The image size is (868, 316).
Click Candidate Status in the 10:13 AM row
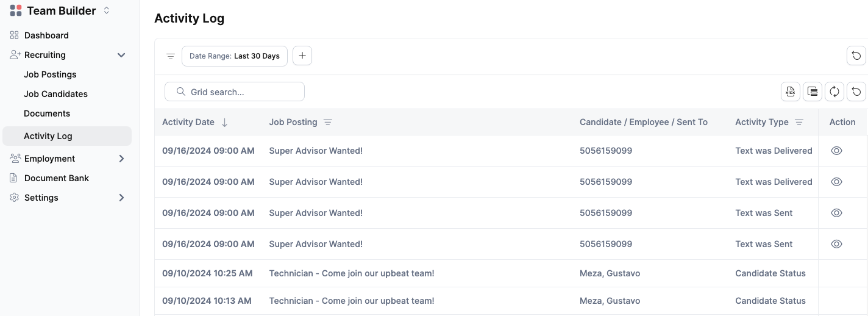point(770,301)
